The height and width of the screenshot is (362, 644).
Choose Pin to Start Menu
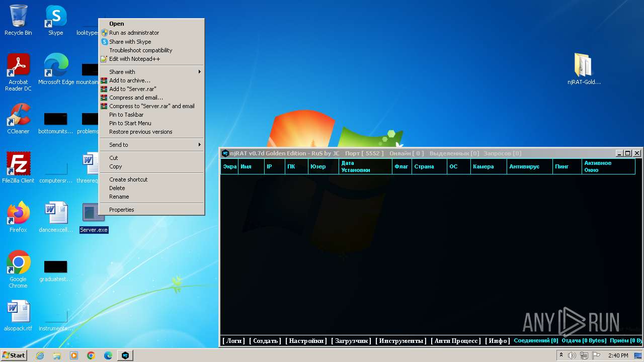click(151, 123)
